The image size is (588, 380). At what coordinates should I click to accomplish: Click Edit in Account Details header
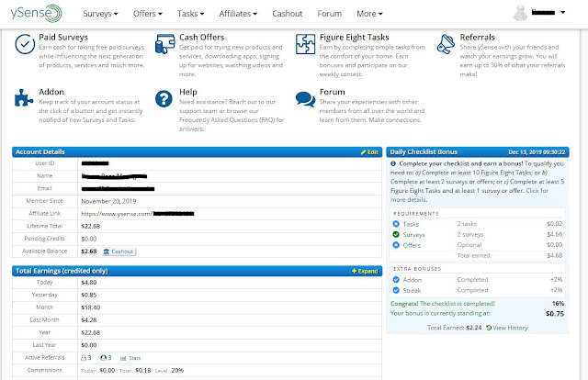coord(369,151)
